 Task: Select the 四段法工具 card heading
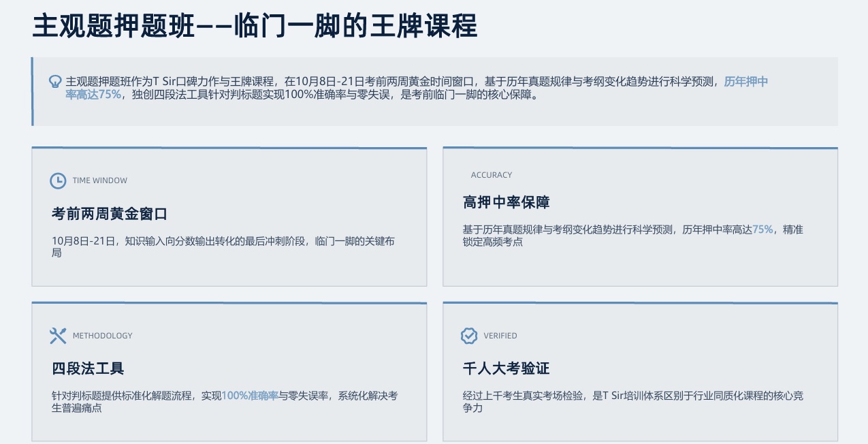tap(88, 369)
